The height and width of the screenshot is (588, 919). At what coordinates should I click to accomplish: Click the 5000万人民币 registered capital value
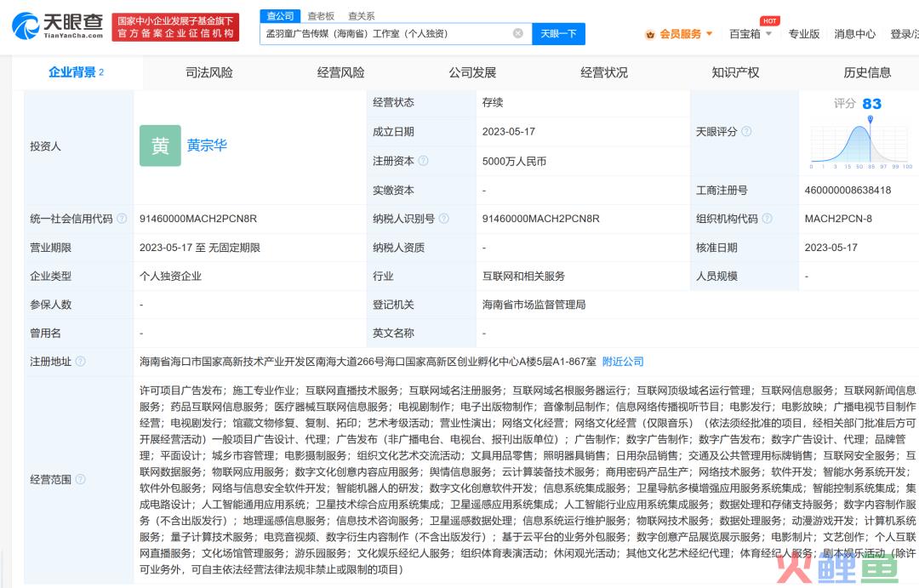(514, 161)
